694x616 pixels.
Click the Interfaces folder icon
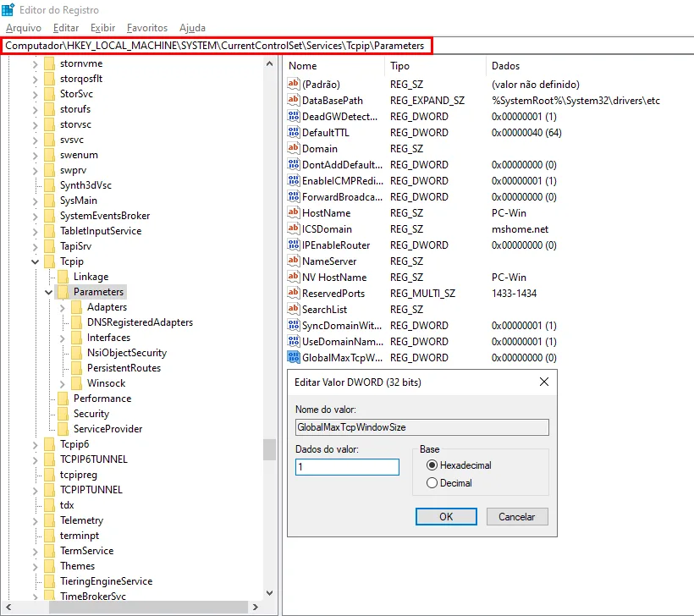pos(76,338)
